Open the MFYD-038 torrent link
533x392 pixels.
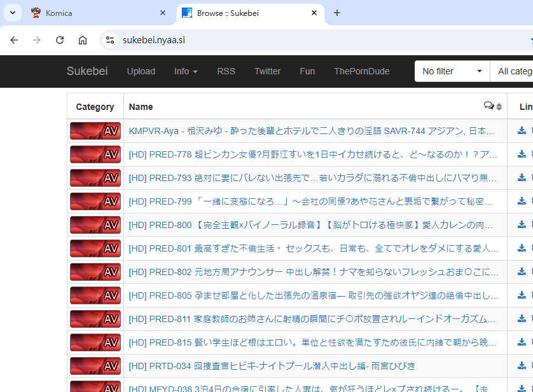click(x=308, y=388)
